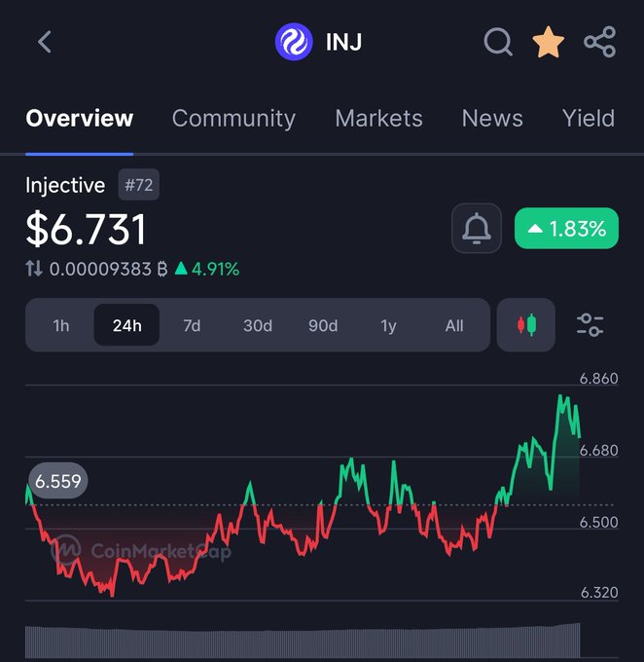The width and height of the screenshot is (644, 662).
Task: Tap the 6.680 axis label
Action: pos(598,451)
